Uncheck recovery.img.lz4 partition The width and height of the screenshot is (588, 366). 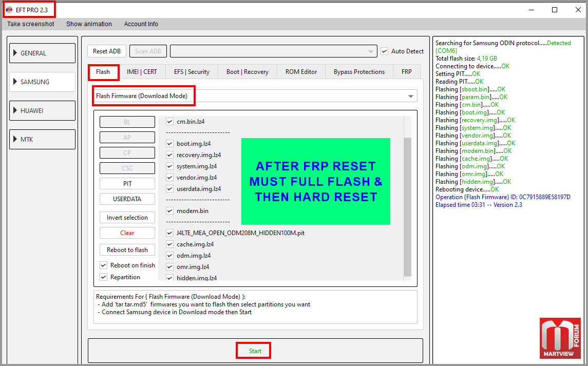point(170,155)
